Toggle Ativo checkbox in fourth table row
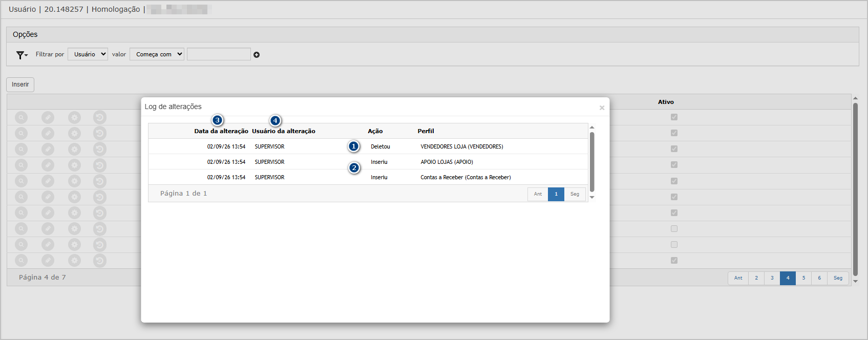This screenshot has height=340, width=868. 674,165
